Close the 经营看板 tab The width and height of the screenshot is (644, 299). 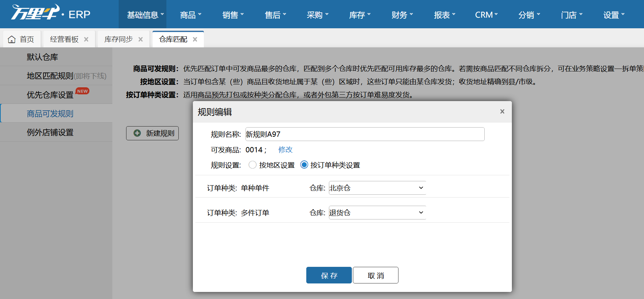(86, 39)
